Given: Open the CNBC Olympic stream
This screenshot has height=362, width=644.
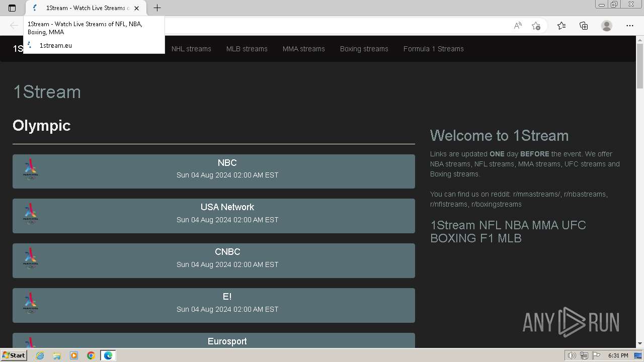Looking at the screenshot, I should pyautogui.click(x=214, y=260).
